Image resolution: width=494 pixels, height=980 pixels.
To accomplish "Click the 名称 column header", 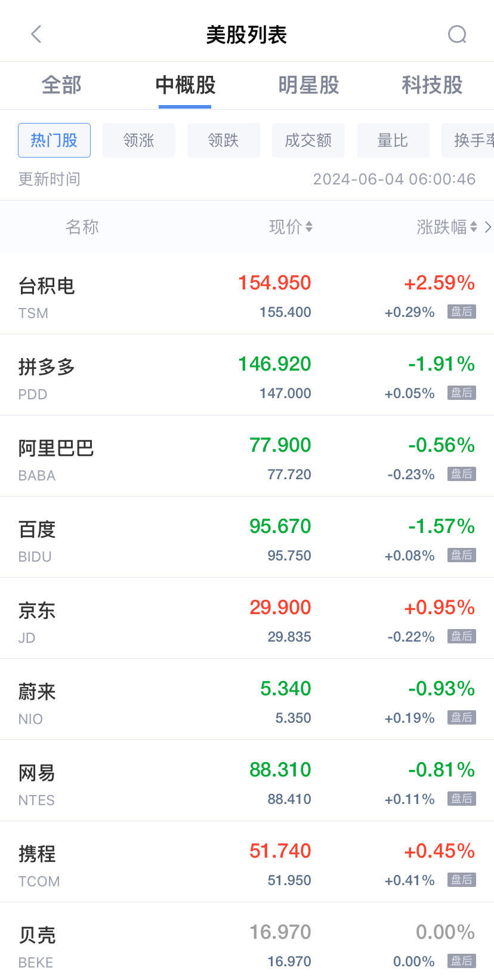I will tap(82, 227).
